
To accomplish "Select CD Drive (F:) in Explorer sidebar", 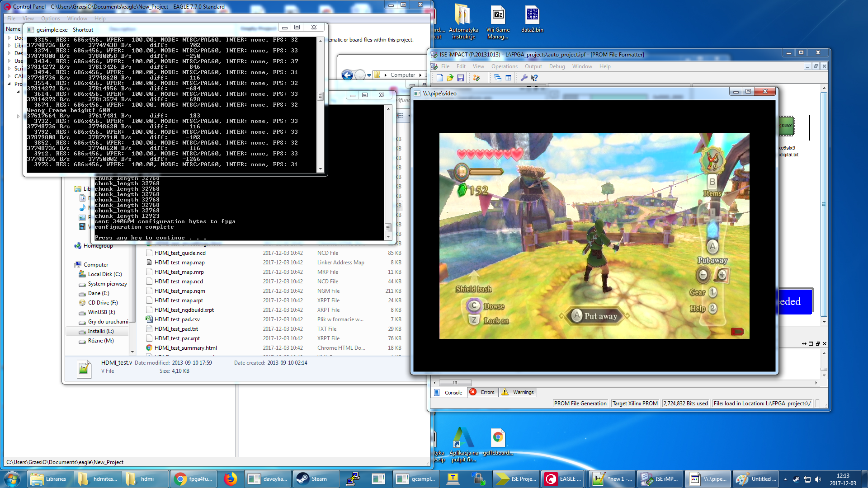I will [98, 303].
